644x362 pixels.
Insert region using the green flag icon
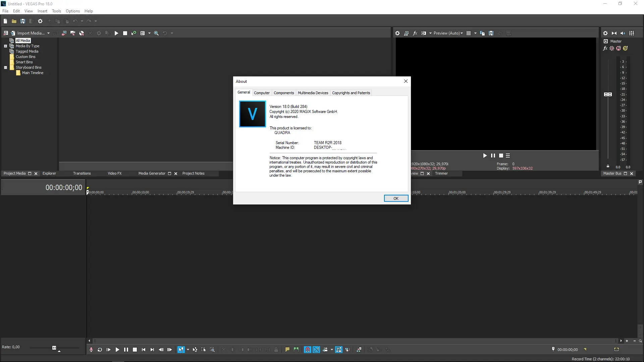(x=296, y=350)
